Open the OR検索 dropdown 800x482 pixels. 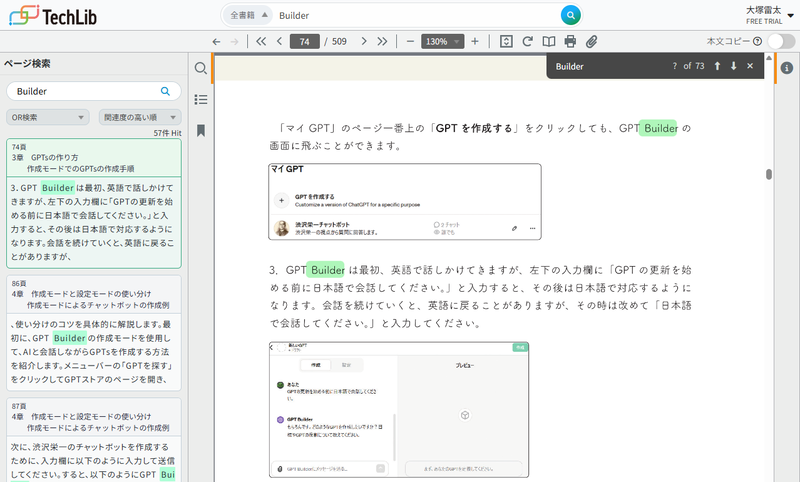pyautogui.click(x=47, y=117)
